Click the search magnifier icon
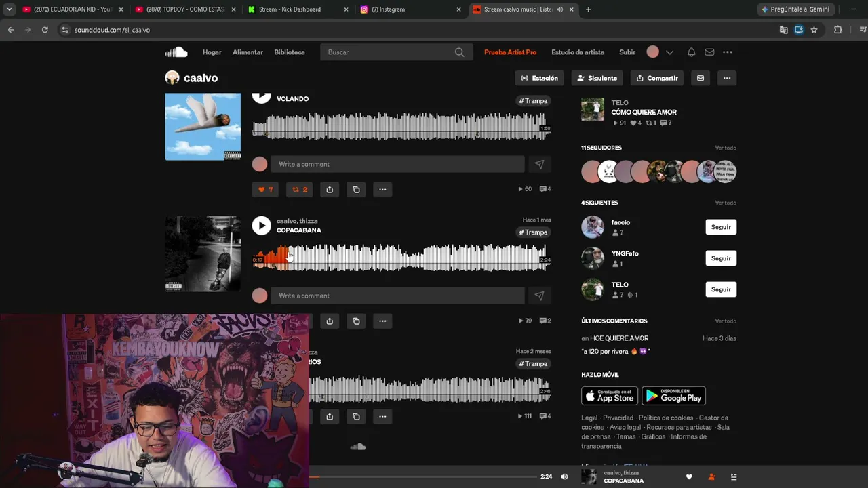 point(459,52)
